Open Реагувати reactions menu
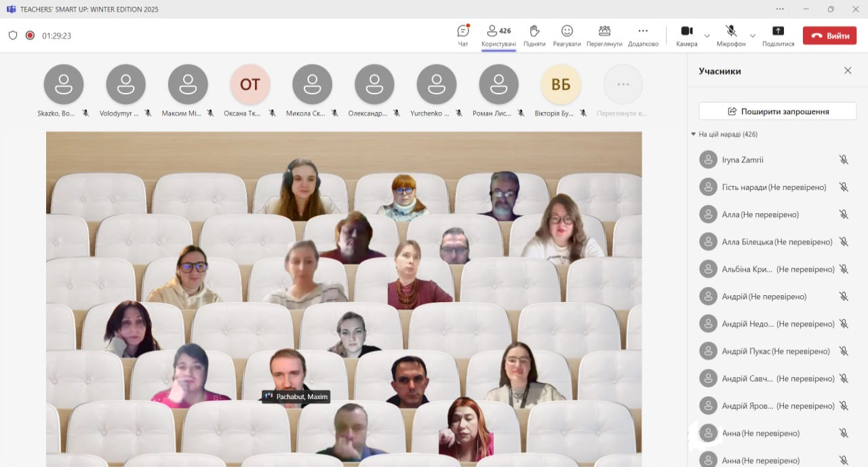 click(567, 35)
